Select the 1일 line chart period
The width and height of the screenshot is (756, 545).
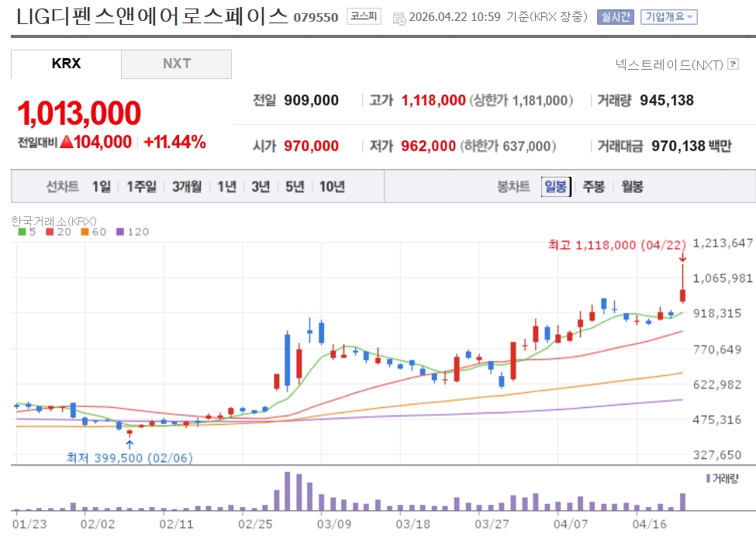102,187
